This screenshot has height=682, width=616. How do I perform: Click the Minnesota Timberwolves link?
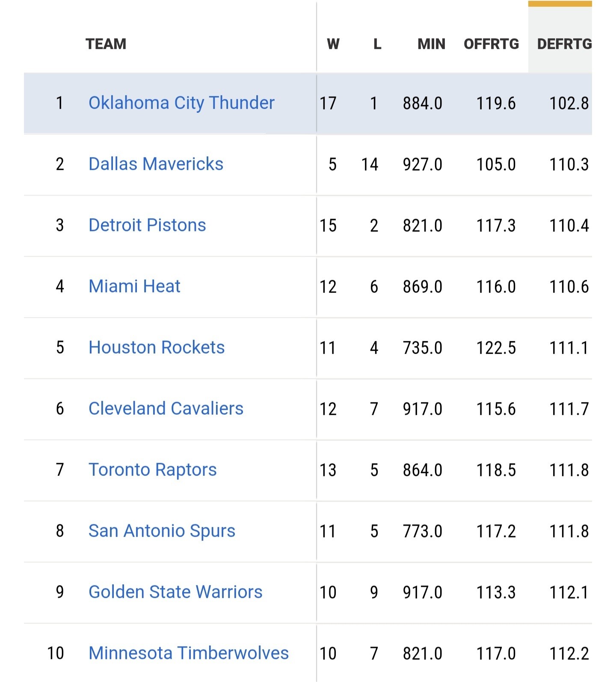pyautogui.click(x=189, y=653)
